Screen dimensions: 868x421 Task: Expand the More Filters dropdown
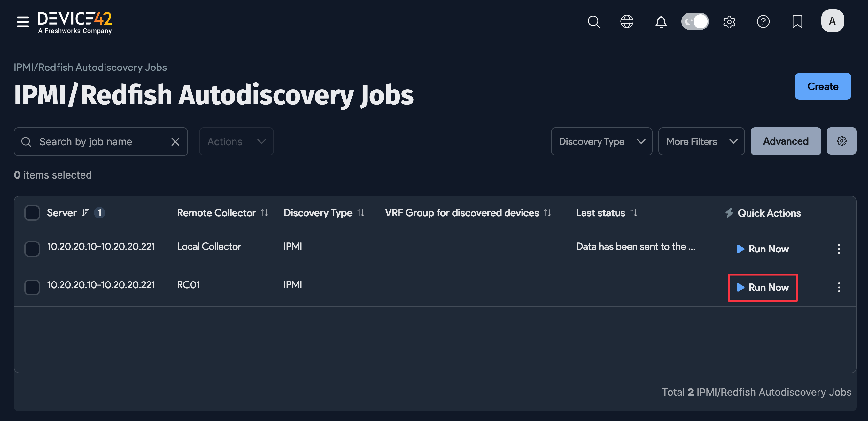pyautogui.click(x=701, y=141)
